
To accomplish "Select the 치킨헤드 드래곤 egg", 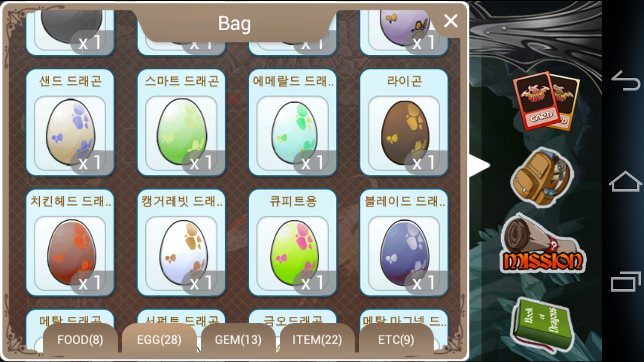I will pos(70,242).
